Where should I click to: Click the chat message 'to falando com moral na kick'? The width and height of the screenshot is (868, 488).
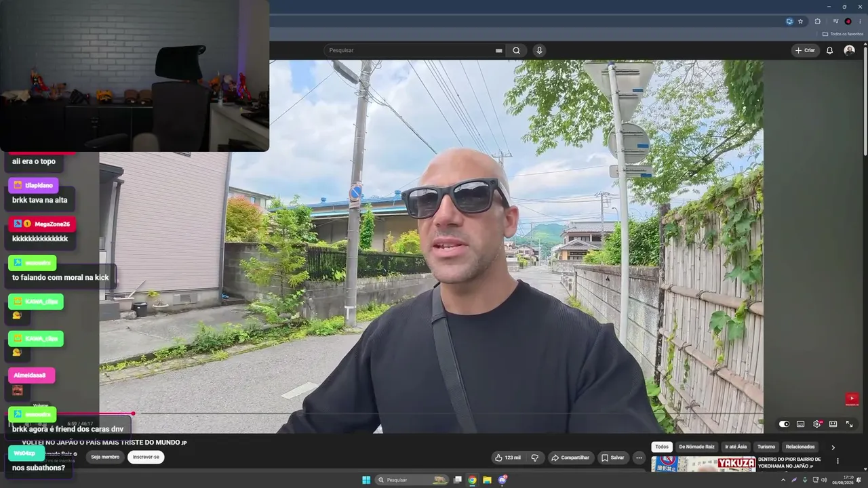click(60, 277)
